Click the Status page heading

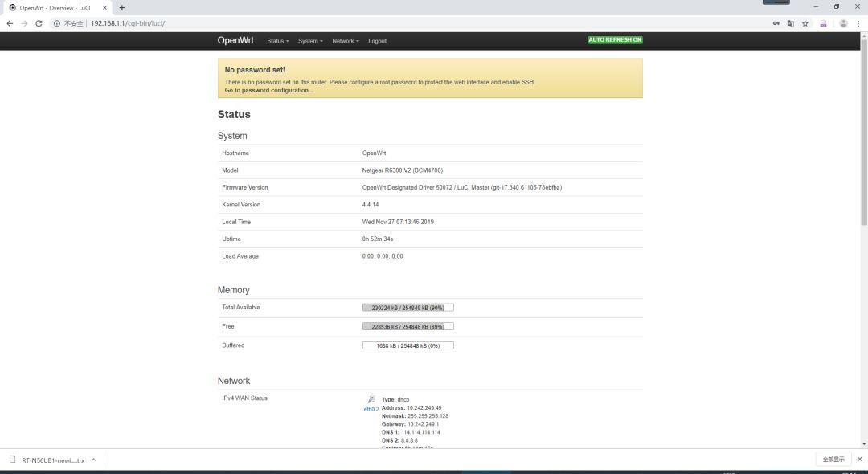point(234,115)
